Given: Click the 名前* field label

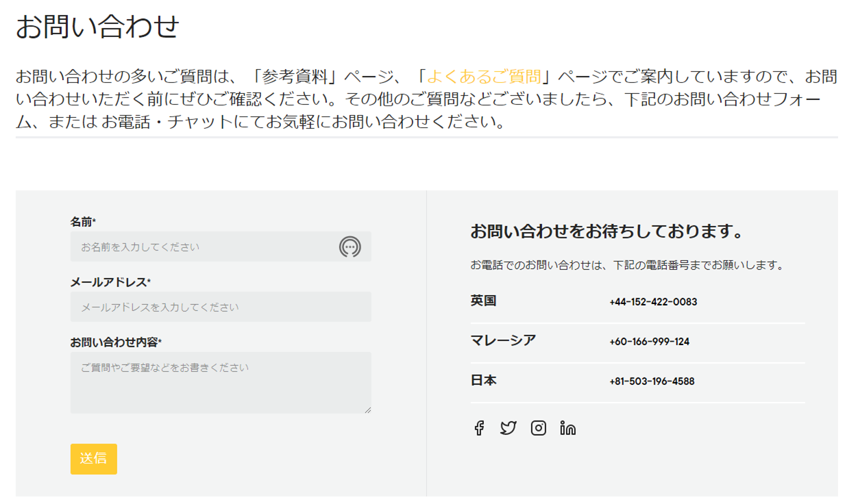Looking at the screenshot, I should click(83, 222).
